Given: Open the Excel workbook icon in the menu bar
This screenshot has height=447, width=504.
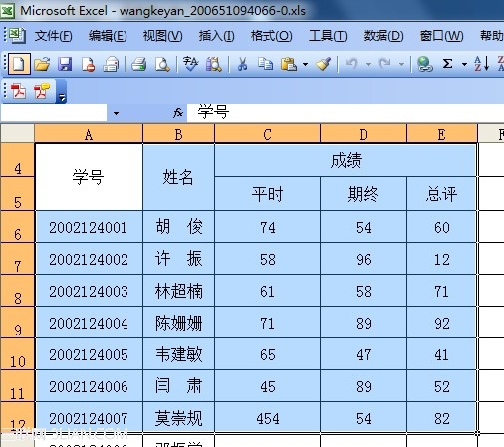Looking at the screenshot, I should click(x=17, y=35).
